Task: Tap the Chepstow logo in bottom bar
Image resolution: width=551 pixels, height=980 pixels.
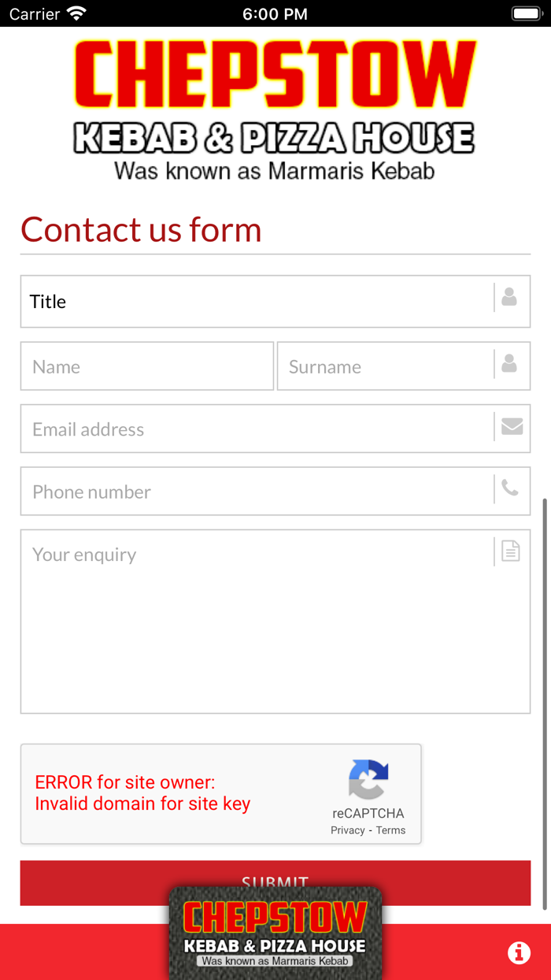Action: point(275,934)
